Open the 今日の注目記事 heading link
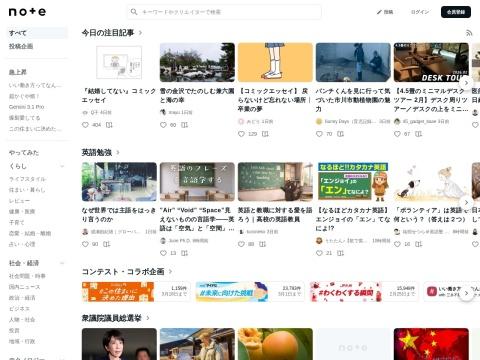 coord(108,33)
